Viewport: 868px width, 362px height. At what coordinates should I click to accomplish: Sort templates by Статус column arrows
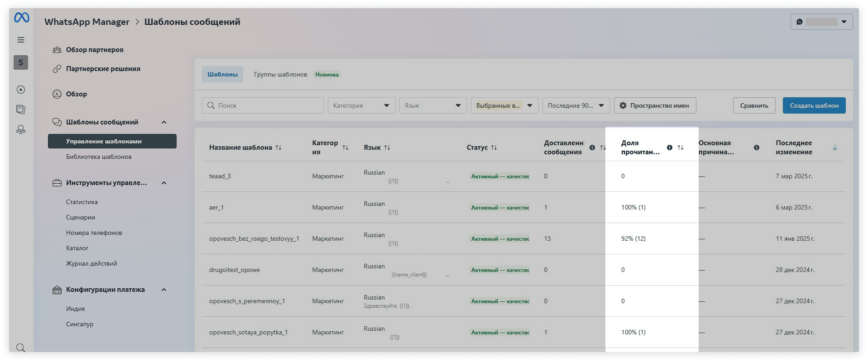point(494,148)
